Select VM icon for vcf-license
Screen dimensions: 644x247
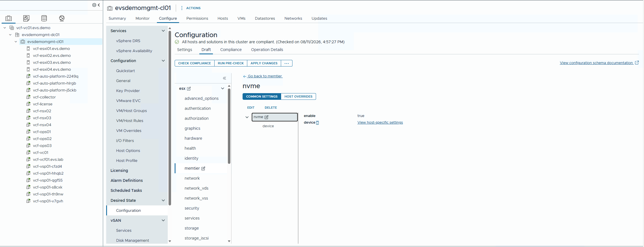pyautogui.click(x=28, y=104)
